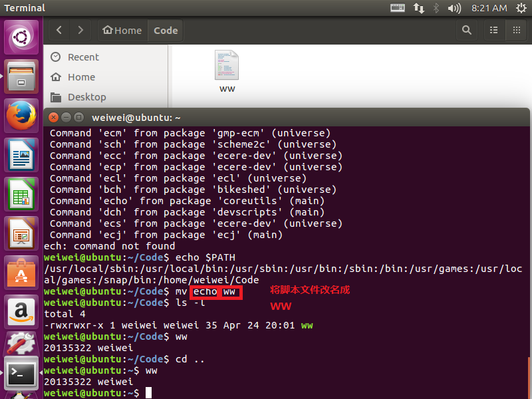Screen dimensions: 532x399
Task: Click line with package 'gmp-ecm'
Action: coord(190,133)
